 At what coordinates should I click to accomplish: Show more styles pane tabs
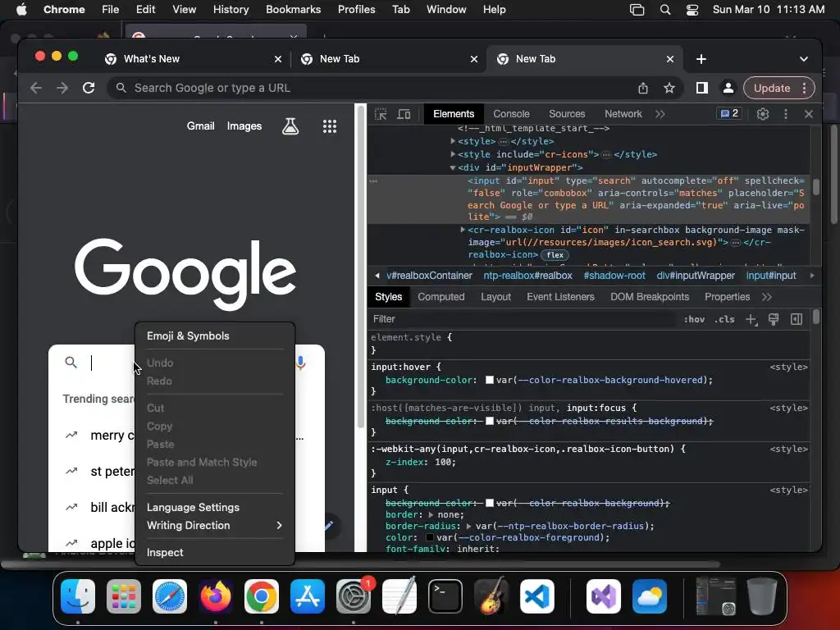[x=767, y=297]
